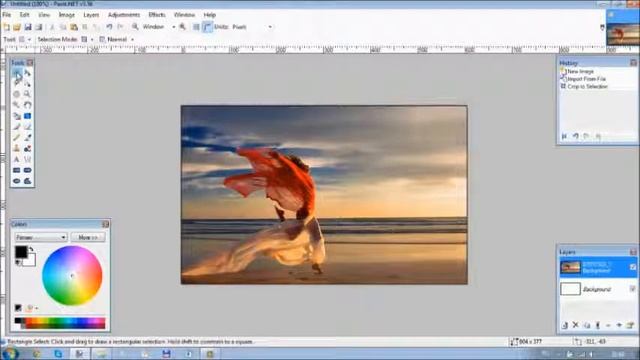Click the Undo toolbar icon
Screen dimensions: 640x360
109,27
